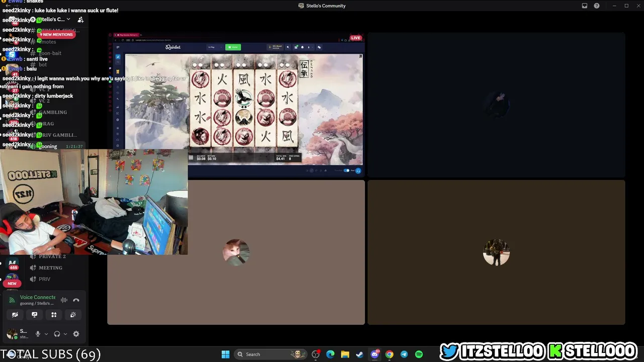Expand microphone input device options

[46, 334]
